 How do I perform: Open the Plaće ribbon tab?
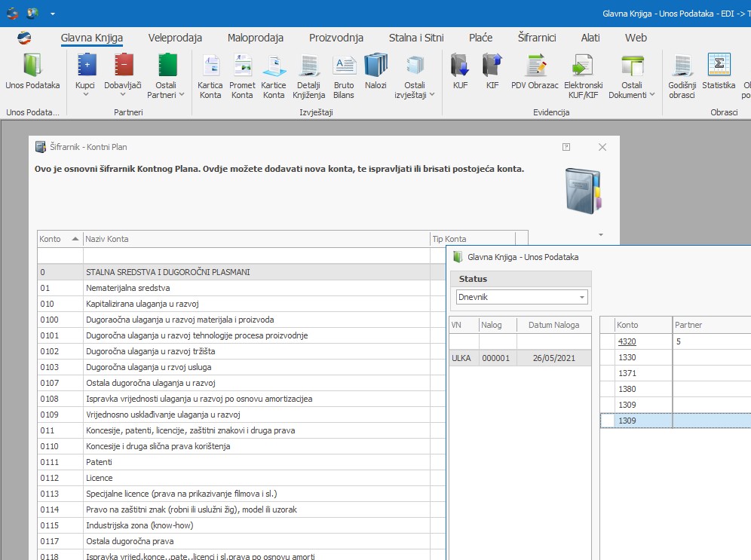tap(480, 38)
